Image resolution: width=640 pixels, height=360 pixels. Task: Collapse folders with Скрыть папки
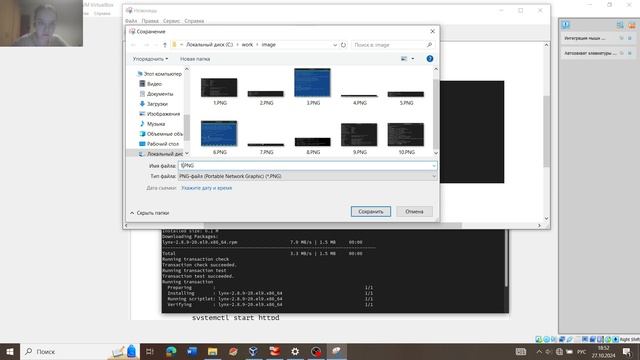click(150, 213)
